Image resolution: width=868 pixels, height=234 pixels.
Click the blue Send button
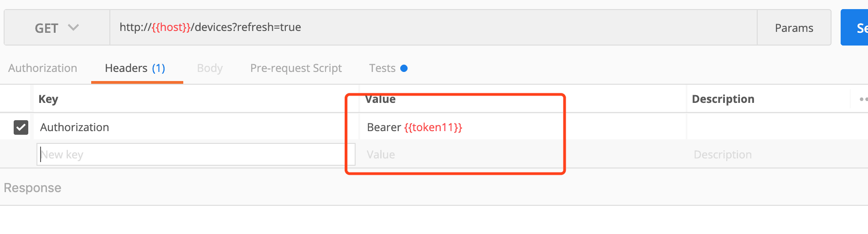pos(855,28)
